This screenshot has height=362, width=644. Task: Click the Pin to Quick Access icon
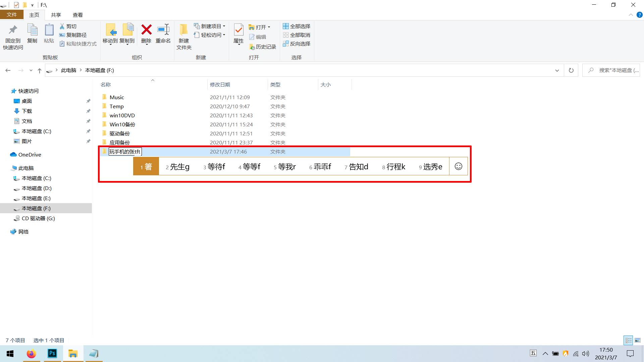(13, 30)
